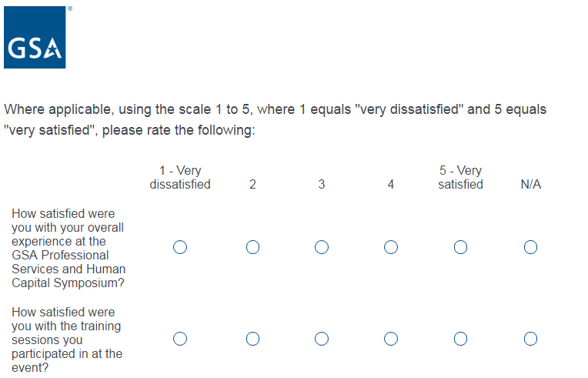Click the N/A column header
This screenshot has height=378, width=588.
click(530, 185)
